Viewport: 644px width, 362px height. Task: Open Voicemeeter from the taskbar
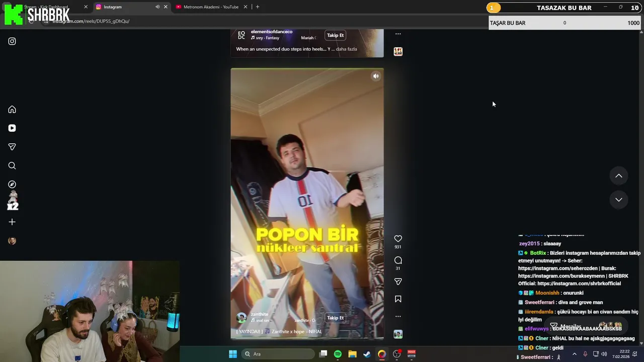pos(412,354)
